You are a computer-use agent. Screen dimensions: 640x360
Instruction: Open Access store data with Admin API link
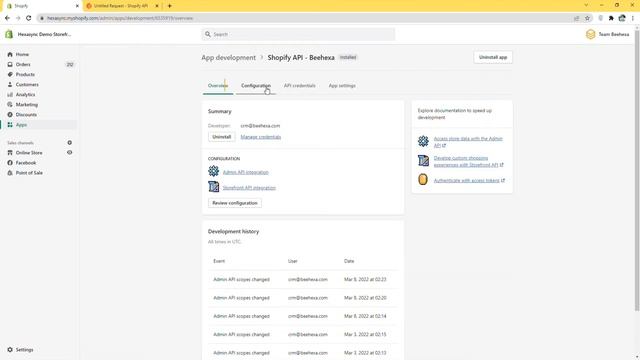coord(468,142)
